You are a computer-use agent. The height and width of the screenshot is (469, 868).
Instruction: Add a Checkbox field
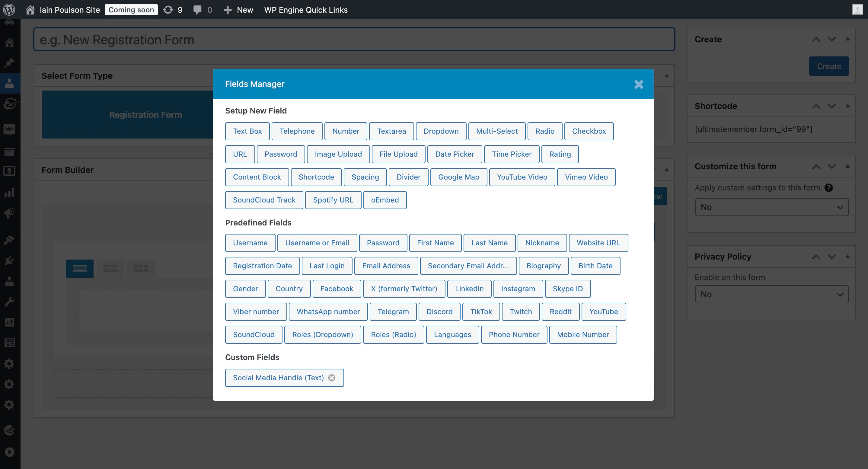click(589, 131)
